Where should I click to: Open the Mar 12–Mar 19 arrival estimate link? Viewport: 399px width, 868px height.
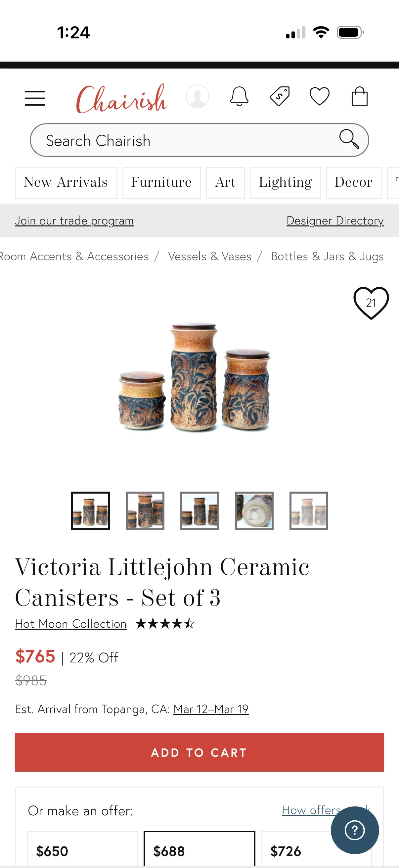(x=211, y=709)
